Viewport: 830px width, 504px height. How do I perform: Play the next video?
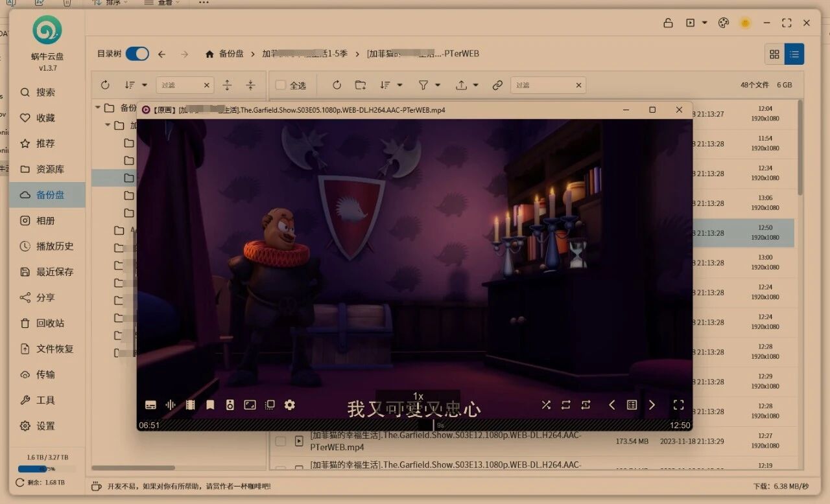coord(652,405)
